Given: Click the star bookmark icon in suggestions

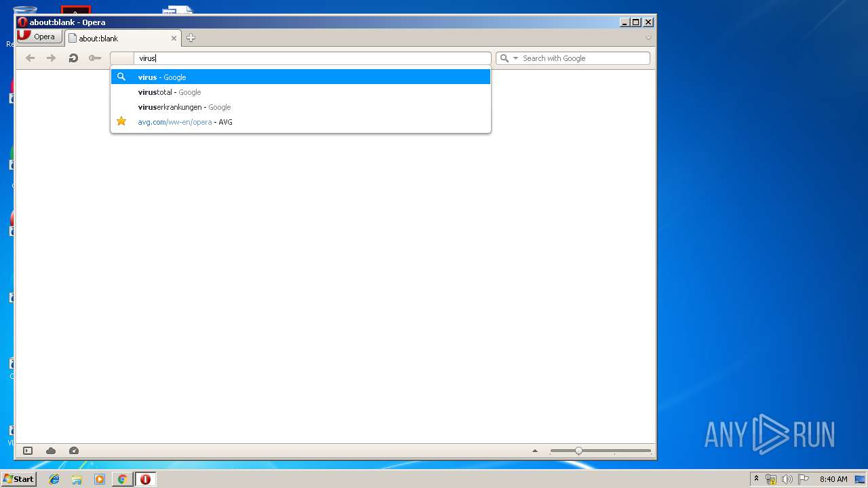Looking at the screenshot, I should [121, 121].
